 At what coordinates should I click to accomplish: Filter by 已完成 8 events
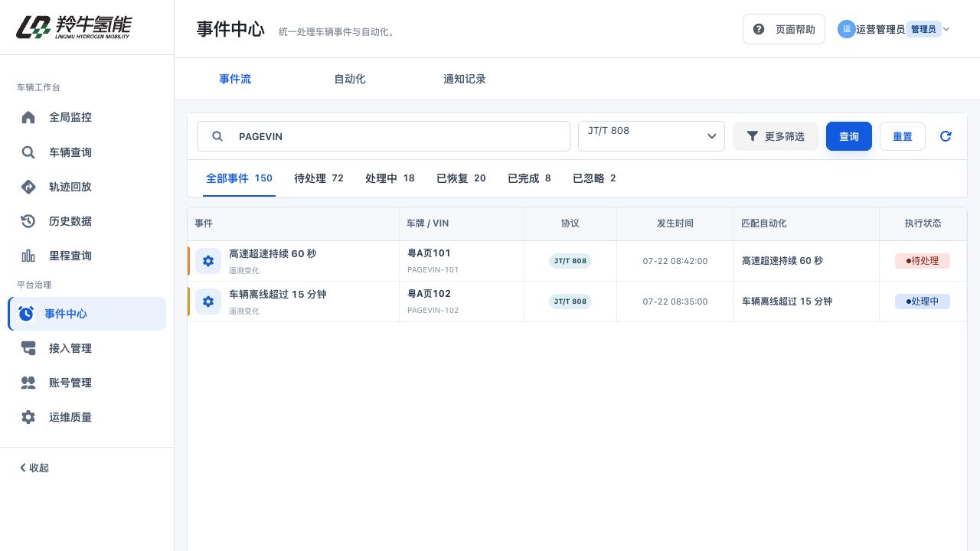click(x=529, y=178)
